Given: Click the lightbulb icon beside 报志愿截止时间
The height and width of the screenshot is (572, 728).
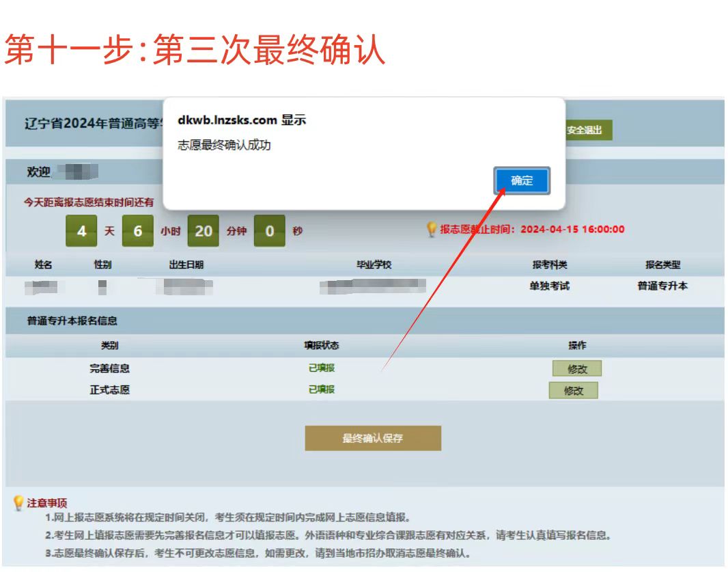Looking at the screenshot, I should 431,230.
